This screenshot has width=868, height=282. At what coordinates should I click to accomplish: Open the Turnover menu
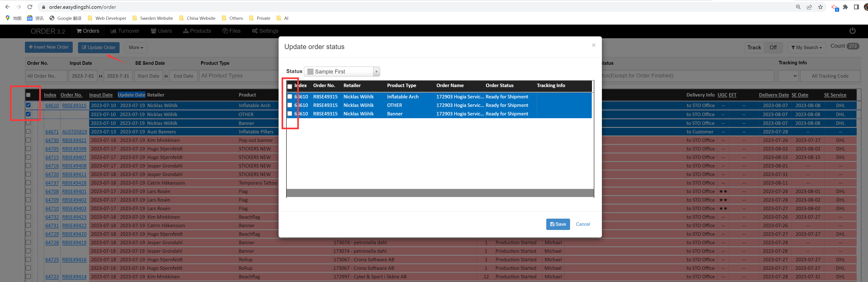point(125,31)
